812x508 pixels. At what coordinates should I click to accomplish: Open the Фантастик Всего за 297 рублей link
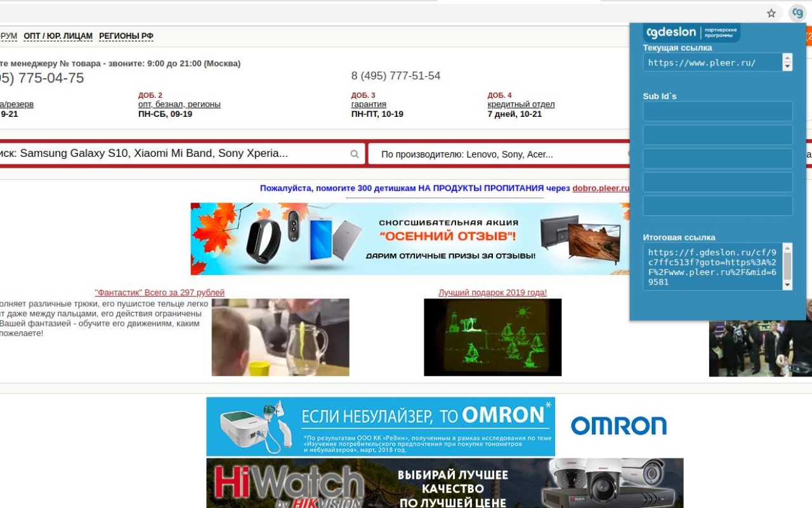[159, 292]
